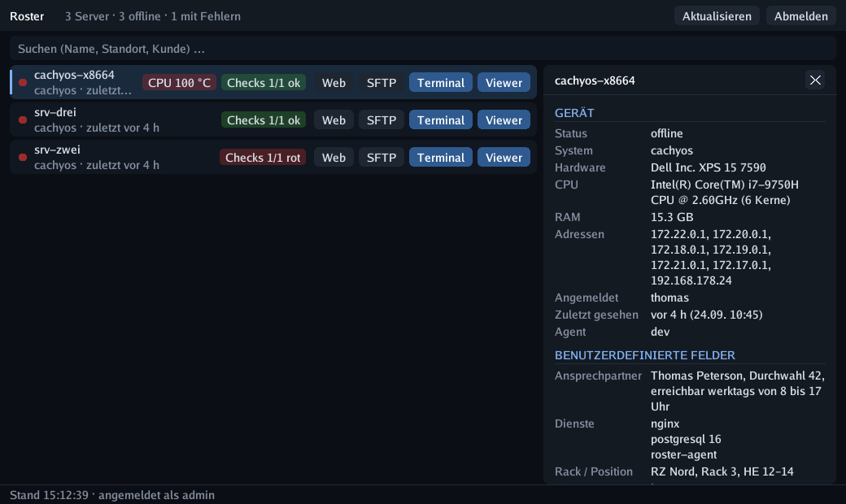Open Viewer for cachyos-x8664
Viewport: 846px width, 504px height.
(504, 82)
